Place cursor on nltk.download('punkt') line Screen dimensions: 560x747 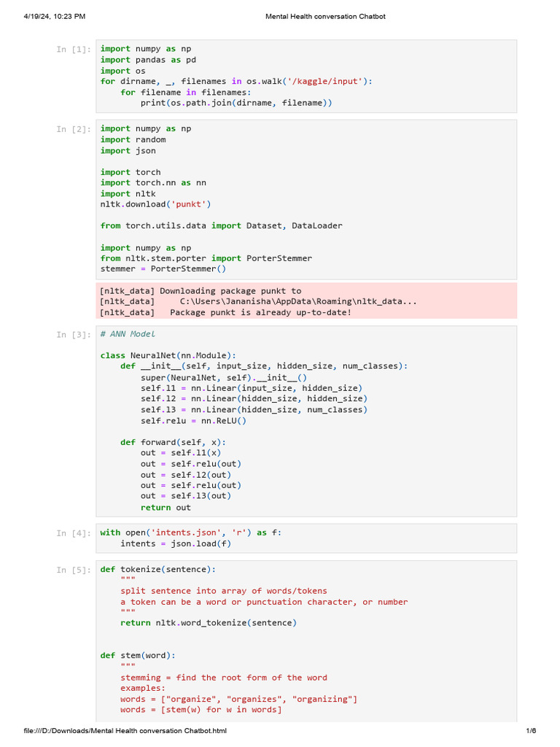click(x=155, y=204)
